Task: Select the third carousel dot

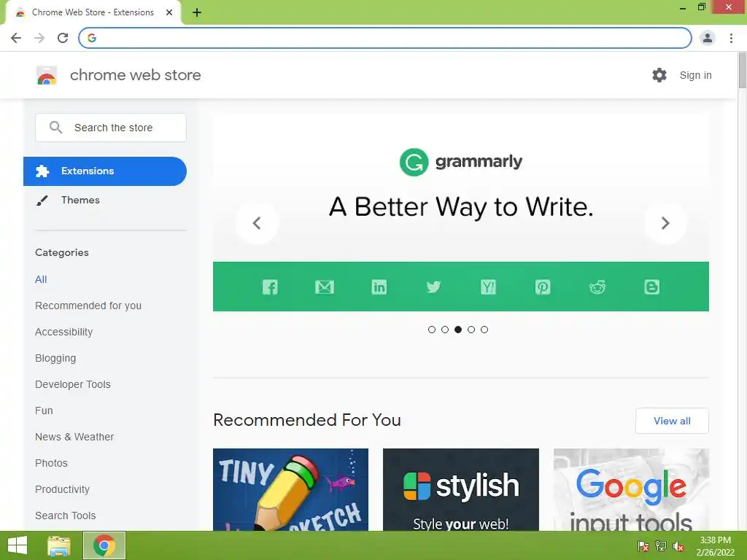Action: pyautogui.click(x=458, y=330)
